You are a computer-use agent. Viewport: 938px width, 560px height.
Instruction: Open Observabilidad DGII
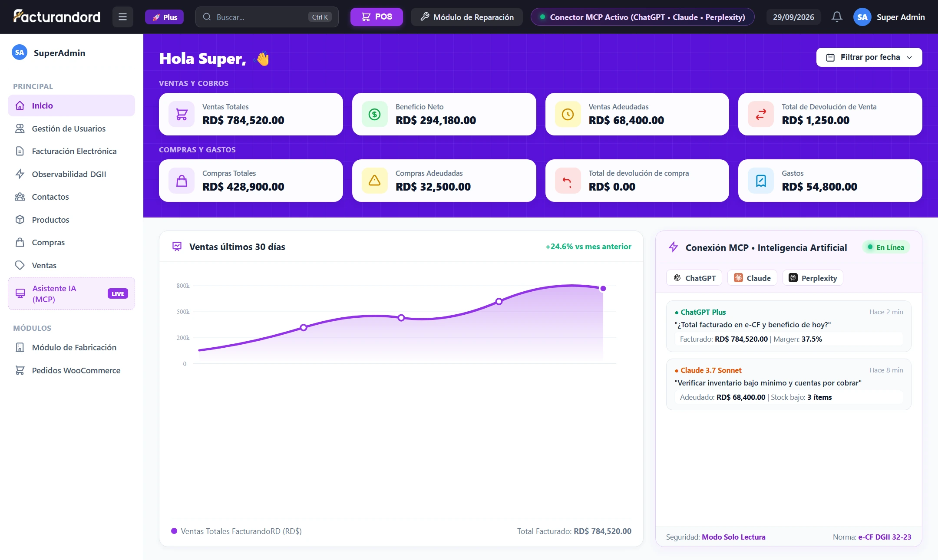pyautogui.click(x=71, y=174)
